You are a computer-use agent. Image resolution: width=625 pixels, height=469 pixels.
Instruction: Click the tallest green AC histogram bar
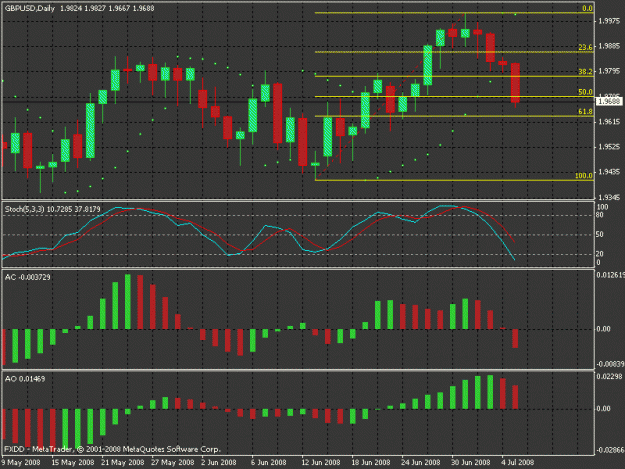coord(128,302)
